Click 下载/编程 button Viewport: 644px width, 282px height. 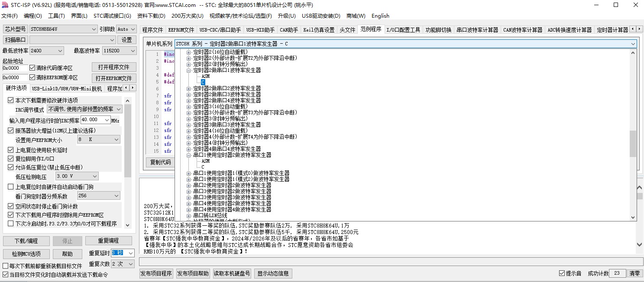pos(26,241)
